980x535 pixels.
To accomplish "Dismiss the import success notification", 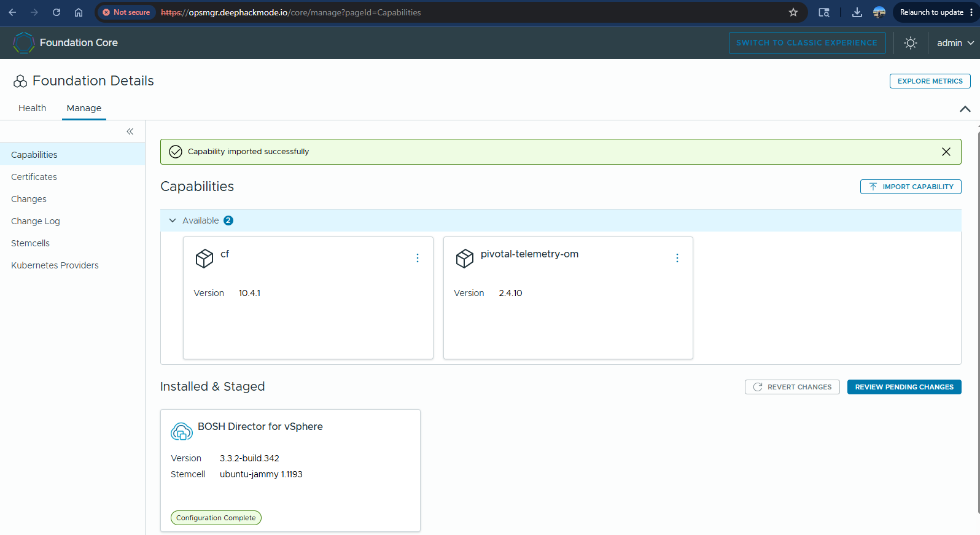I will pyautogui.click(x=946, y=152).
